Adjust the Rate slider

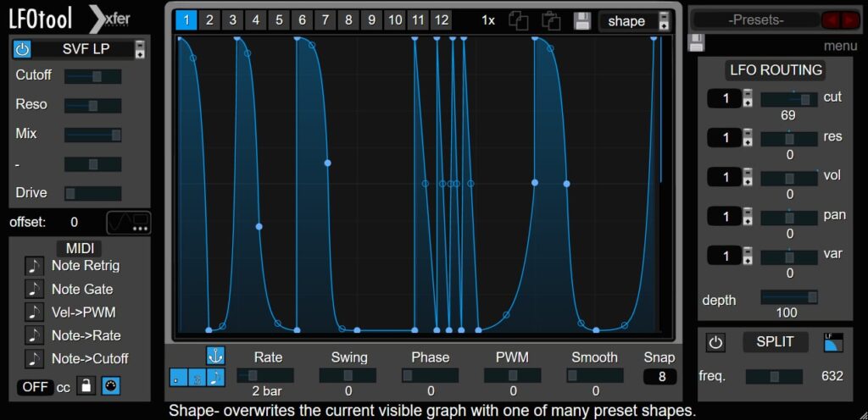tap(265, 376)
